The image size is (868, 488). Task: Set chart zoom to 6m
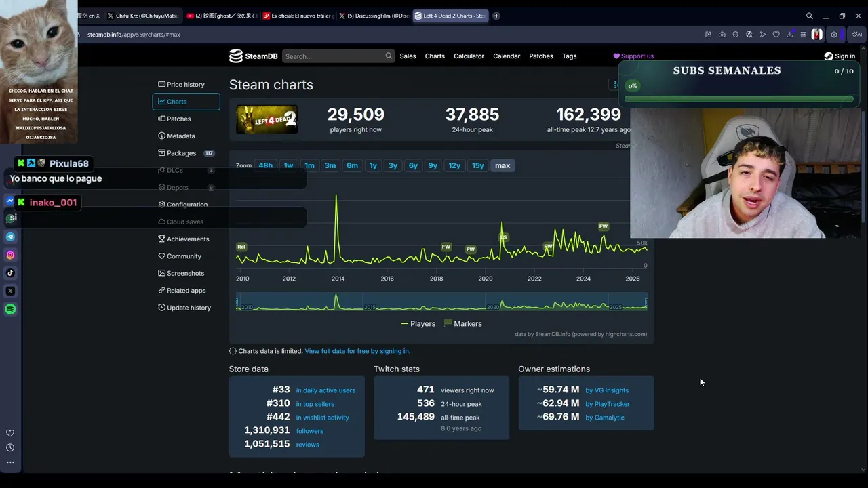[352, 165]
